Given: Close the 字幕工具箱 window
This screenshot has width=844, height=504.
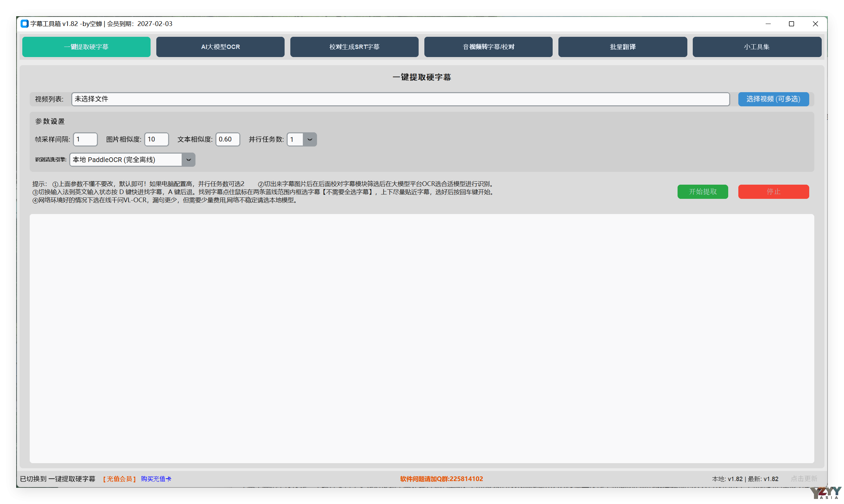Looking at the screenshot, I should point(815,24).
